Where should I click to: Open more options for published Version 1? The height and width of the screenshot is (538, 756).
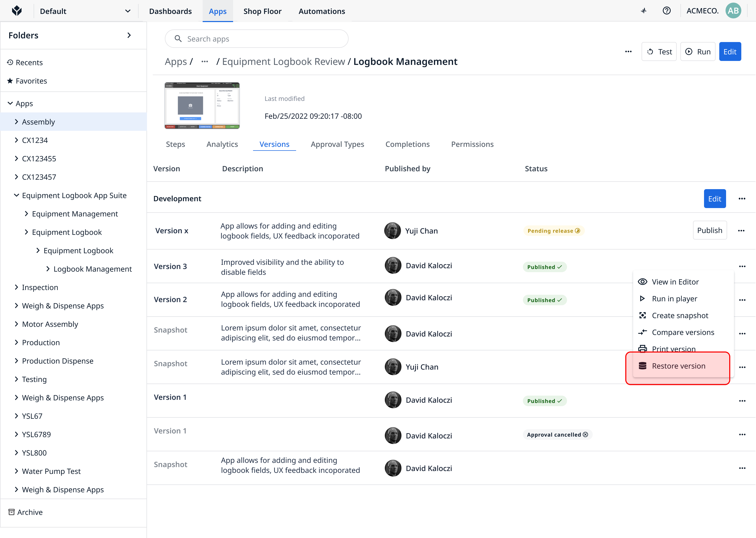point(742,401)
